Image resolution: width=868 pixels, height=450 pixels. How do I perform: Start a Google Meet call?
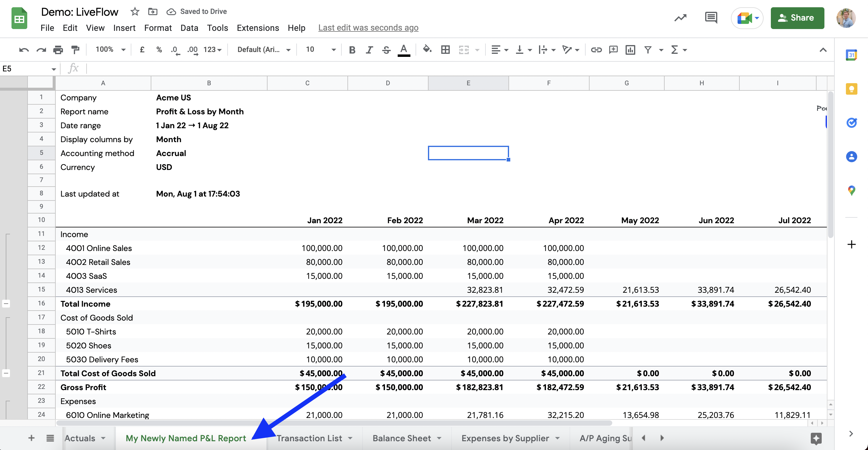coord(747,18)
